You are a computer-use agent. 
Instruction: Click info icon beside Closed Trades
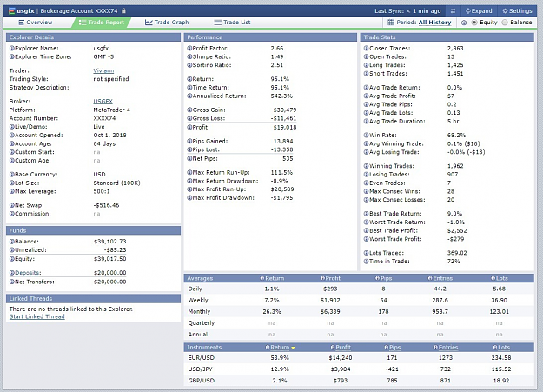(366, 48)
